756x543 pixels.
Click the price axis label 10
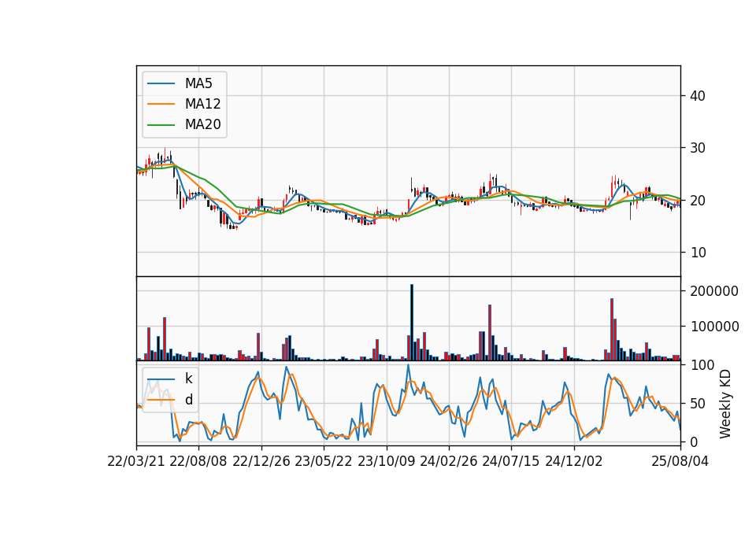pos(698,253)
